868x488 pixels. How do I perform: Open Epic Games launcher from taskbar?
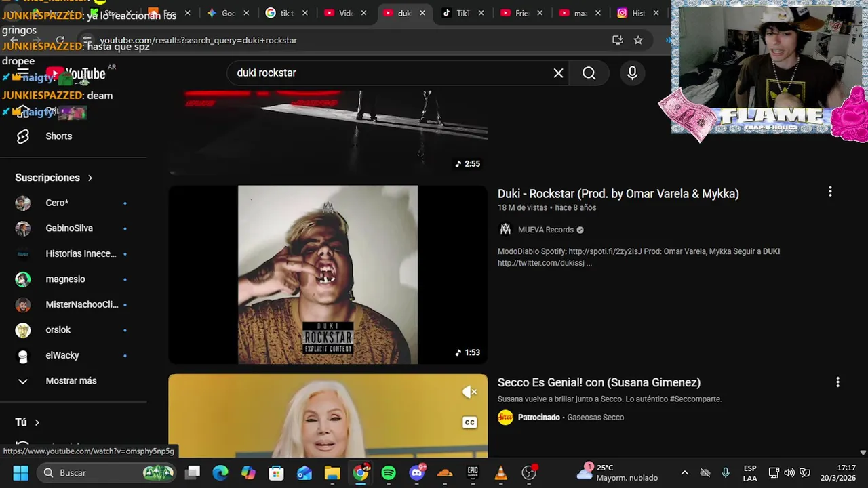point(473,472)
